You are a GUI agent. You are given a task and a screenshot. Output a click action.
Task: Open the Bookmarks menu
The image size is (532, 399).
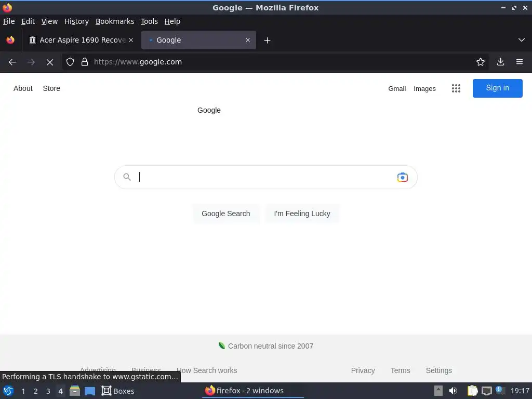point(115,21)
